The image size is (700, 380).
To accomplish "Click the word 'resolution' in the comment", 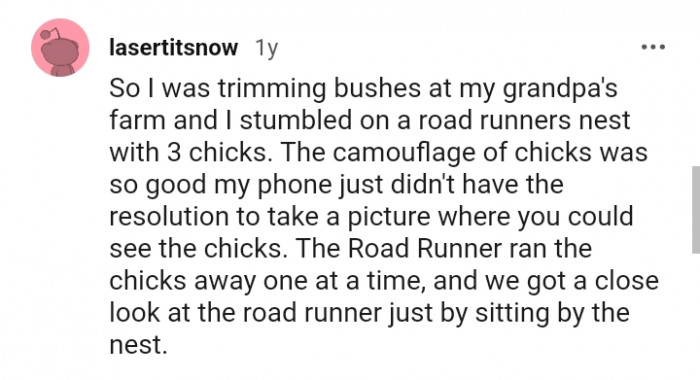I will click(x=169, y=217).
